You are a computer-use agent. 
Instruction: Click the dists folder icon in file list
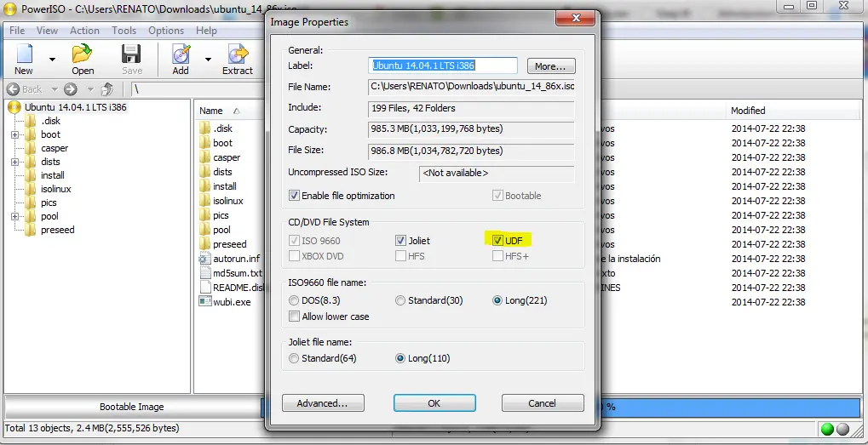tap(204, 172)
